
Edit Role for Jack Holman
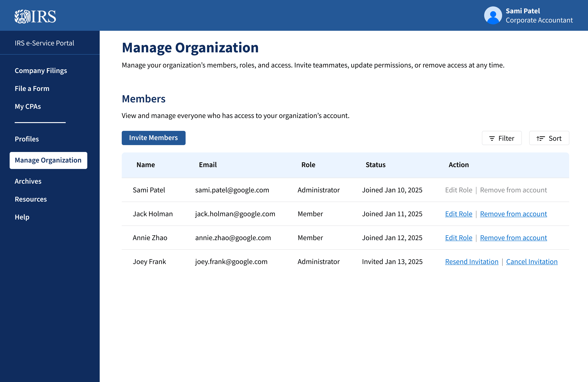click(458, 214)
